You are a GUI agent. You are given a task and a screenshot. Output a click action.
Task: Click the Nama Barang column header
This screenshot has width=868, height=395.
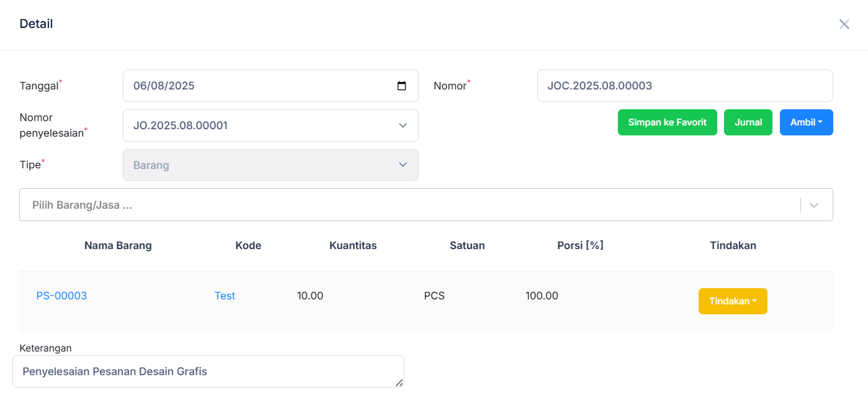click(x=118, y=245)
